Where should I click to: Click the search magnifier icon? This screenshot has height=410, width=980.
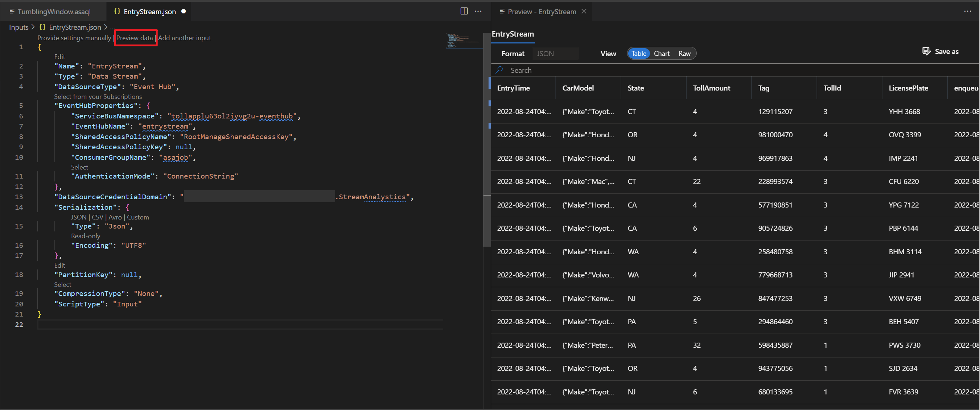[x=499, y=70]
